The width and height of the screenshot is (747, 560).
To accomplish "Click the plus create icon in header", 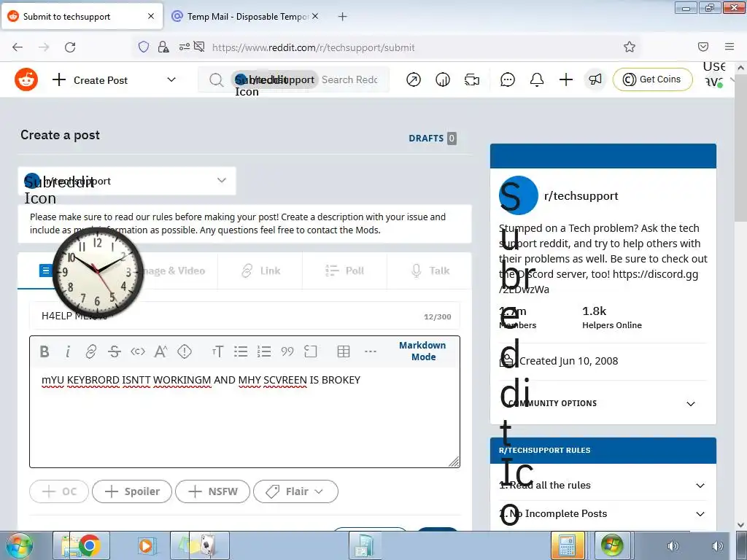I will [x=566, y=79].
